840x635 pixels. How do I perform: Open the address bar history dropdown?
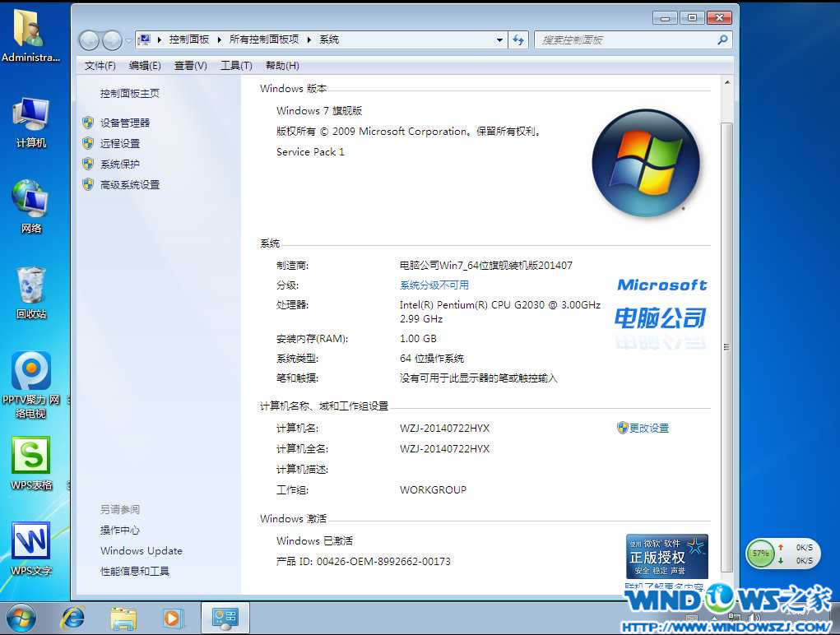pyautogui.click(x=499, y=39)
